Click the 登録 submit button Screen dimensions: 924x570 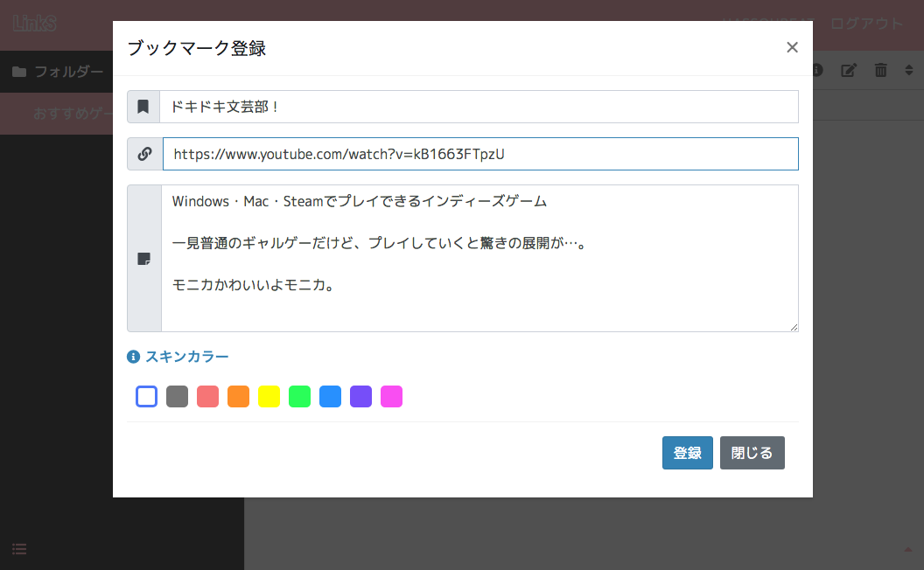[688, 452]
